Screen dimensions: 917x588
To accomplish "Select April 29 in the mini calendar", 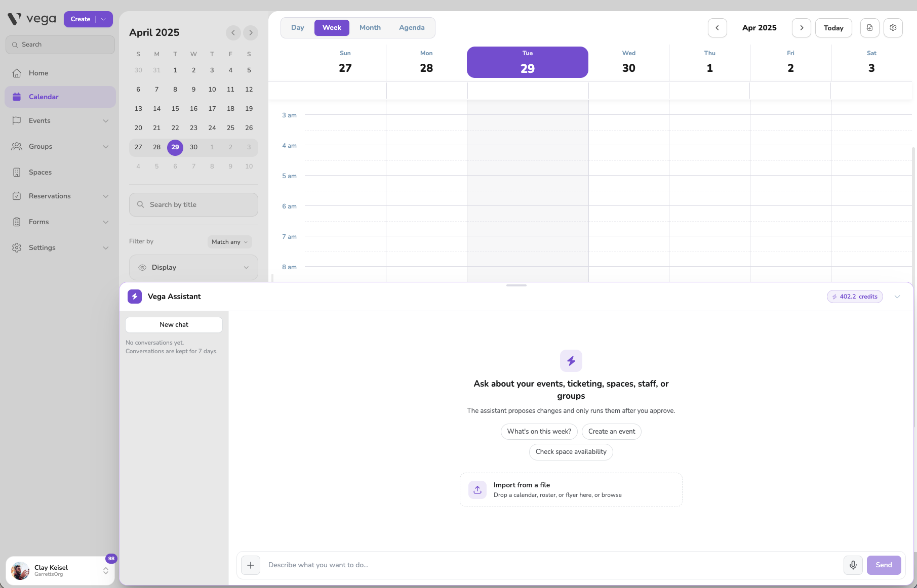I will point(175,147).
